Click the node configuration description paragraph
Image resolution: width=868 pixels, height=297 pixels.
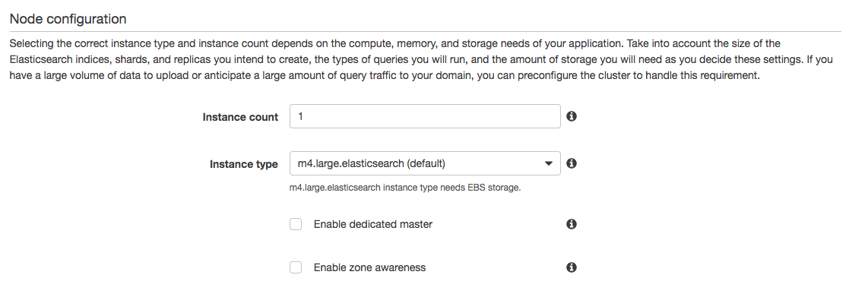pos(421,59)
